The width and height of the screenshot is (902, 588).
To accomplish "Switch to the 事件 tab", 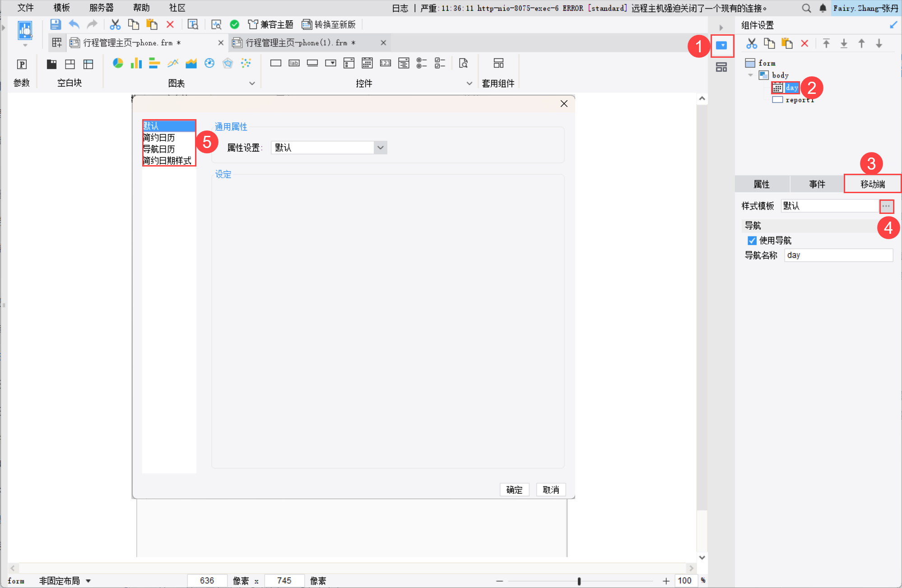I will click(817, 184).
